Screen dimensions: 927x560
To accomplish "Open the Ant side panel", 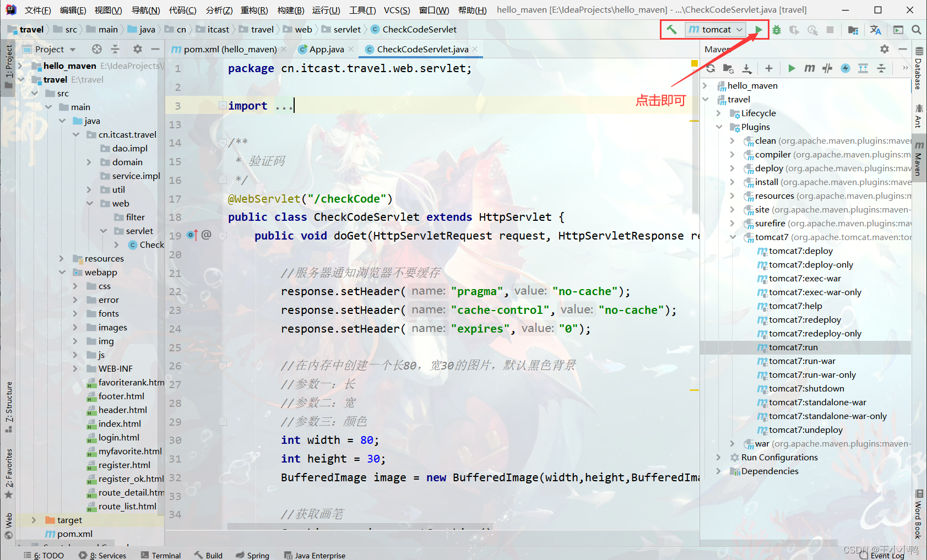I will 918,116.
